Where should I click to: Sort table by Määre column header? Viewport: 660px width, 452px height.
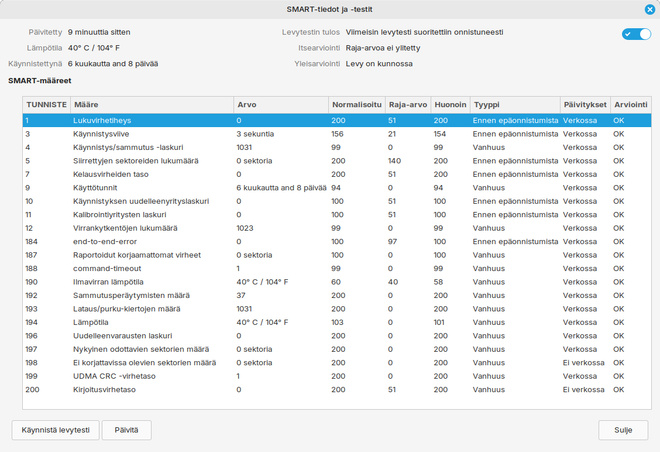(x=152, y=105)
